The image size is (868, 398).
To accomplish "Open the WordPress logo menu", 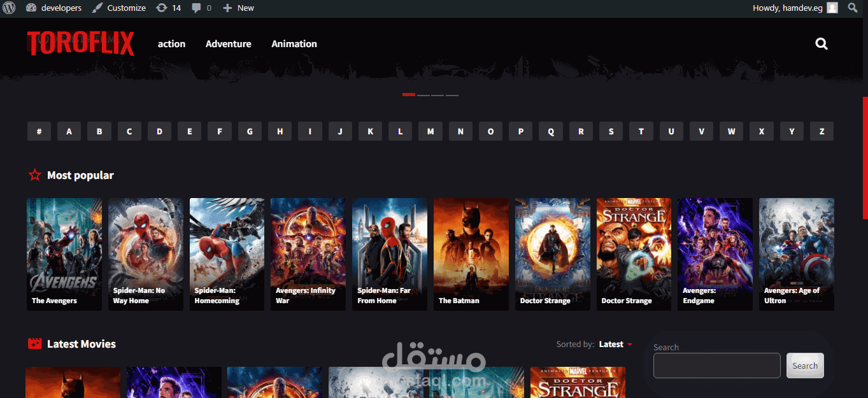I will click(x=9, y=8).
